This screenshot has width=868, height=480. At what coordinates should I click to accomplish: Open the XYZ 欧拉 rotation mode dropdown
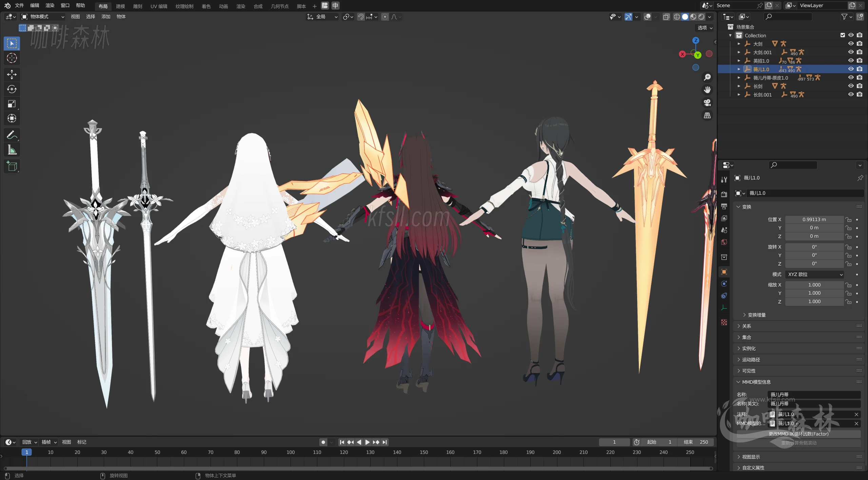tap(814, 274)
